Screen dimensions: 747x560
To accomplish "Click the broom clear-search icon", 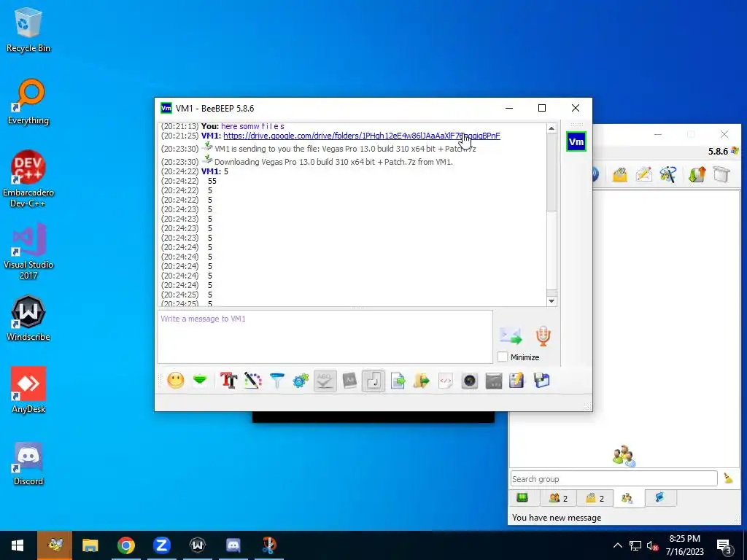I will tap(729, 478).
